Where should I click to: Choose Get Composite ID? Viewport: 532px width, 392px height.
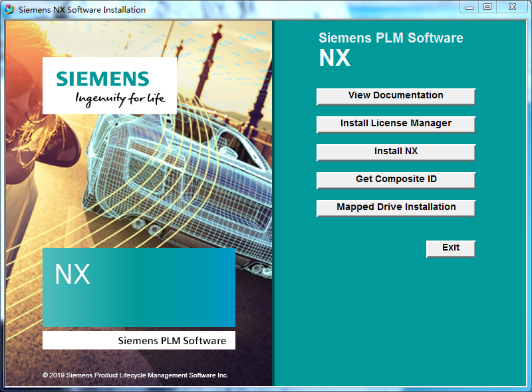396,180
